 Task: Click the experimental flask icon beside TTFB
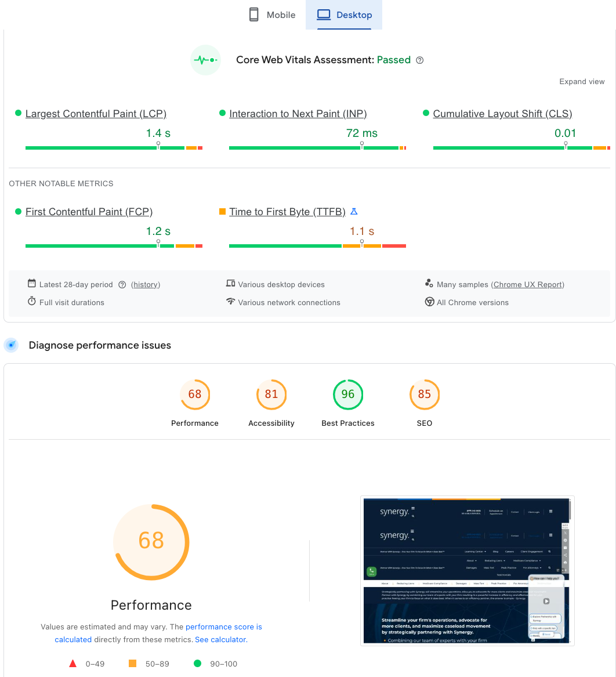click(354, 212)
